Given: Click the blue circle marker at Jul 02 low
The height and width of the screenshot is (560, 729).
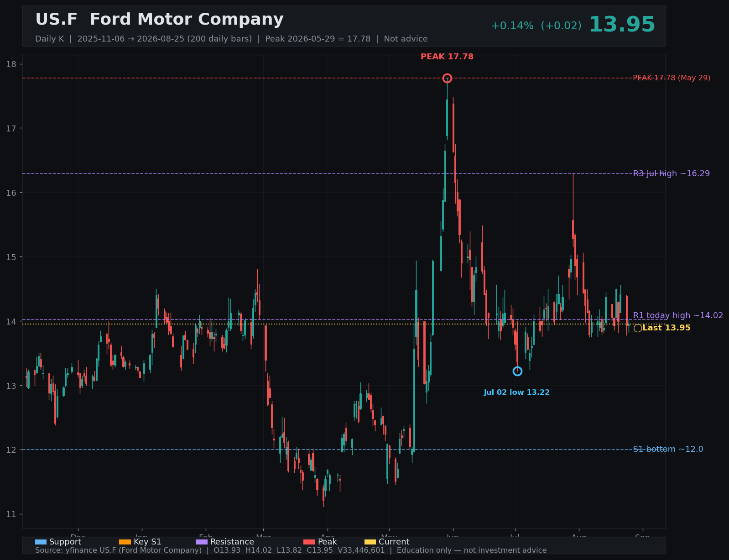Looking at the screenshot, I should coord(517,371).
